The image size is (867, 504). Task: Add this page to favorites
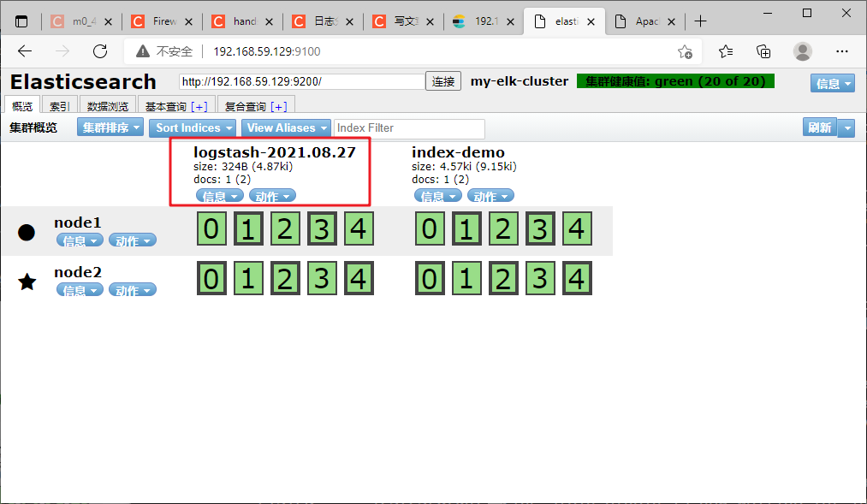point(685,51)
